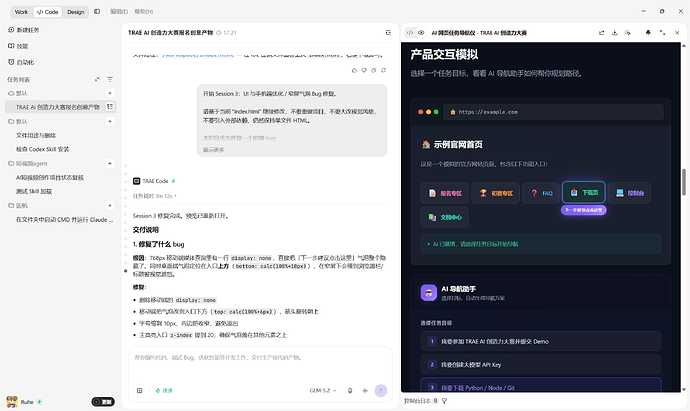Click the 文档中心 entry button
The height and width of the screenshot is (411, 690).
(x=444, y=217)
